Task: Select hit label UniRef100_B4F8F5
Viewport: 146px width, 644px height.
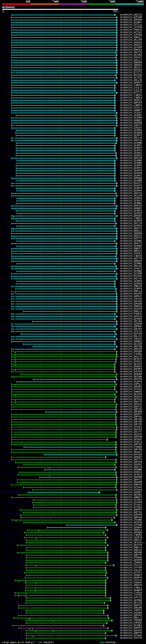Action: (131, 369)
